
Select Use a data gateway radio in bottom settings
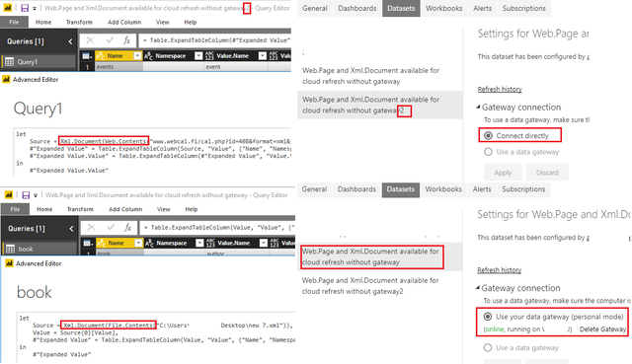coord(488,347)
